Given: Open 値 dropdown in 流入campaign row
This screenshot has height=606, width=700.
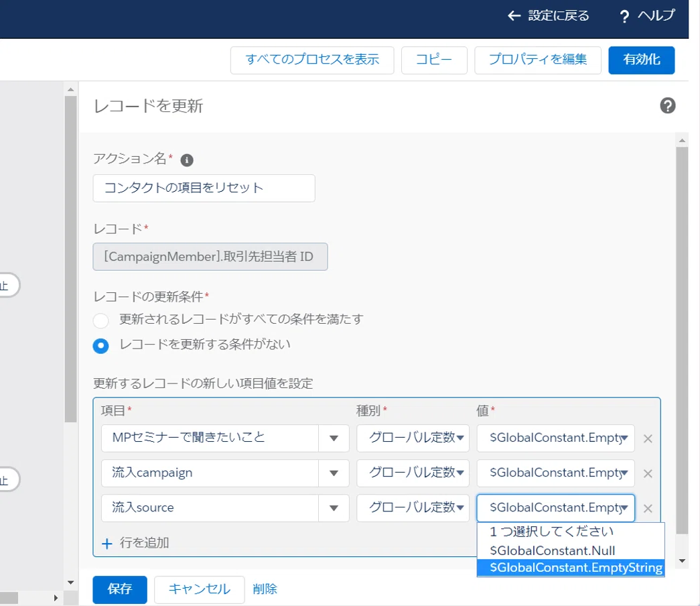Looking at the screenshot, I should coord(556,473).
